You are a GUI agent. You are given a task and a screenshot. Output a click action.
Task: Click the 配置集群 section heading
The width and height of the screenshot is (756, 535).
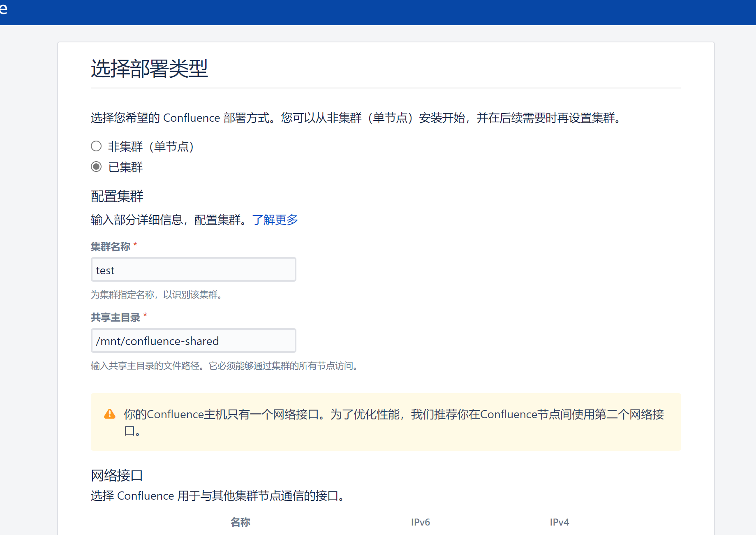(117, 196)
